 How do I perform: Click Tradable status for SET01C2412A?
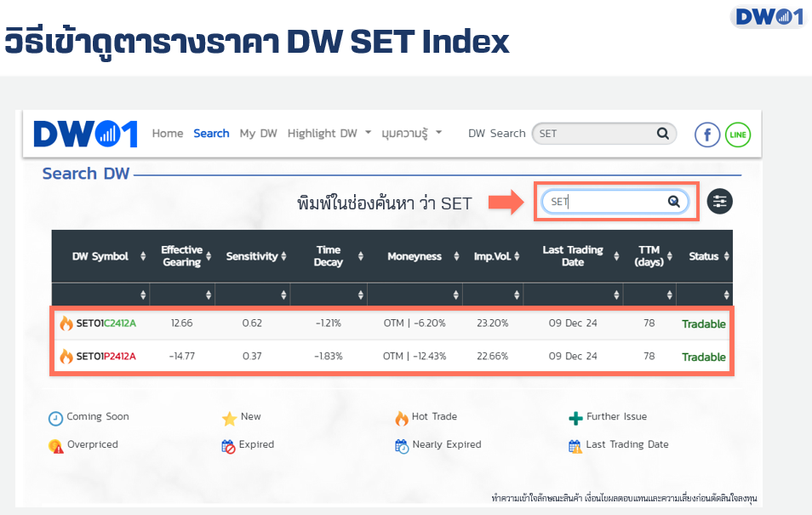(704, 323)
